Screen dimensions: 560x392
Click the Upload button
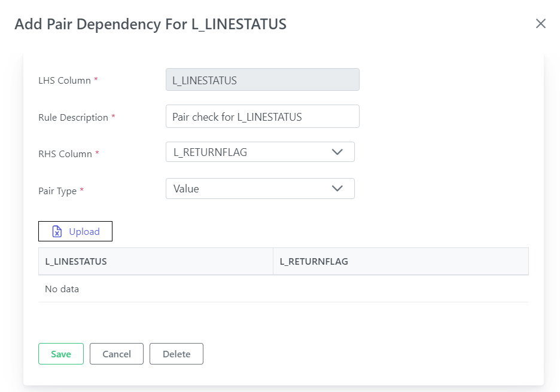75,231
